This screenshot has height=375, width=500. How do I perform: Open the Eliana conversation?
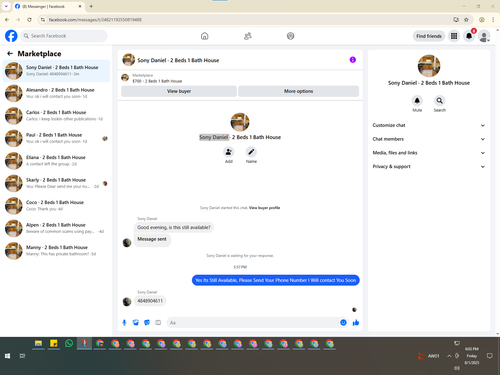click(x=56, y=161)
